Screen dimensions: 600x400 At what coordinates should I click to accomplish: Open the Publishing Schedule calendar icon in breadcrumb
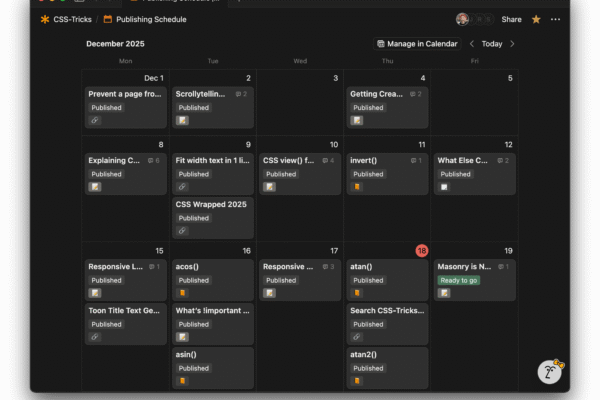(108, 19)
